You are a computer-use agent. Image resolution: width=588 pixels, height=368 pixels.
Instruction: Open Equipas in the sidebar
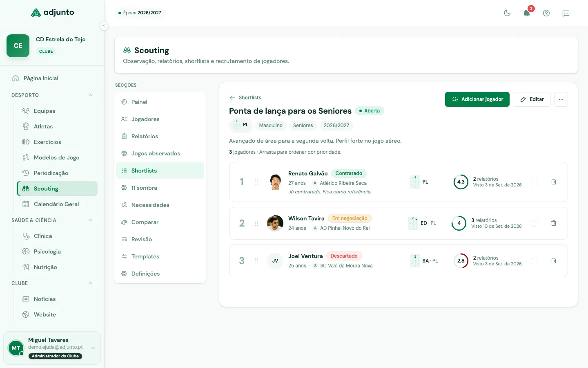57,111
